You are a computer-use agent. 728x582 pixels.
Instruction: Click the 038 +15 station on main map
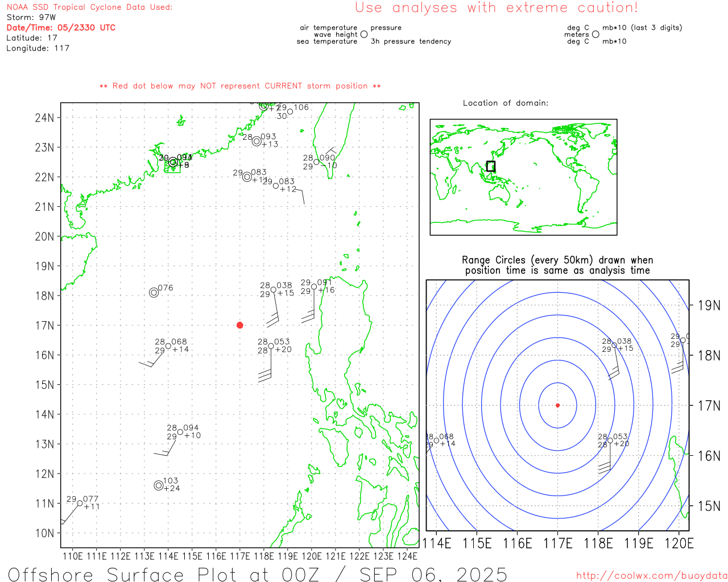click(x=274, y=290)
